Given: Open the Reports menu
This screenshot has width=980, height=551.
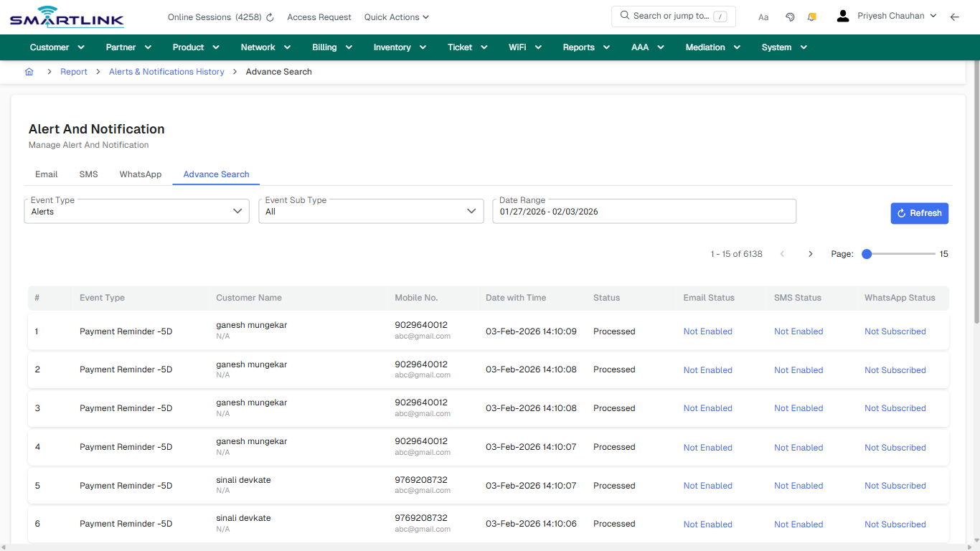Looking at the screenshot, I should 585,47.
